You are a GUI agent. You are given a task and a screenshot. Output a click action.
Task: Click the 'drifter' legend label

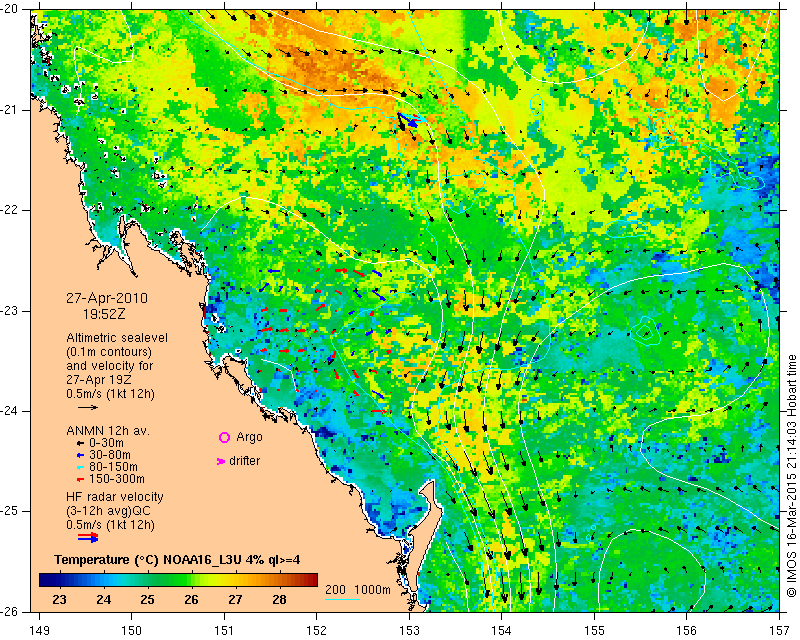coord(244,461)
